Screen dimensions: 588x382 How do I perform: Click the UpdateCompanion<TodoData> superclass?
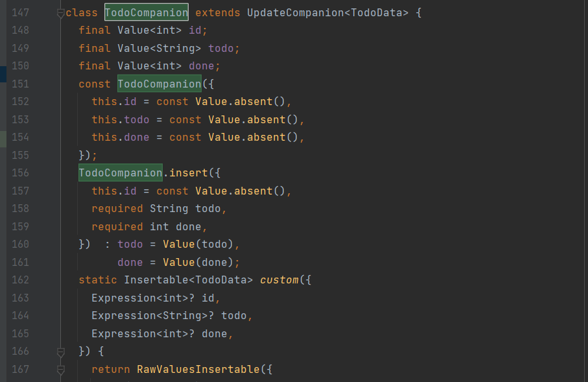point(327,12)
